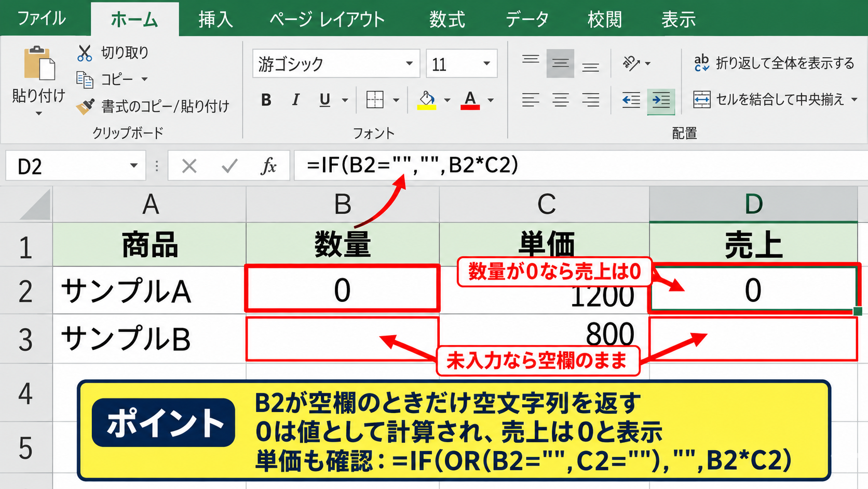
Task: Switch to the 挿入 tab
Action: pyautogui.click(x=215, y=19)
